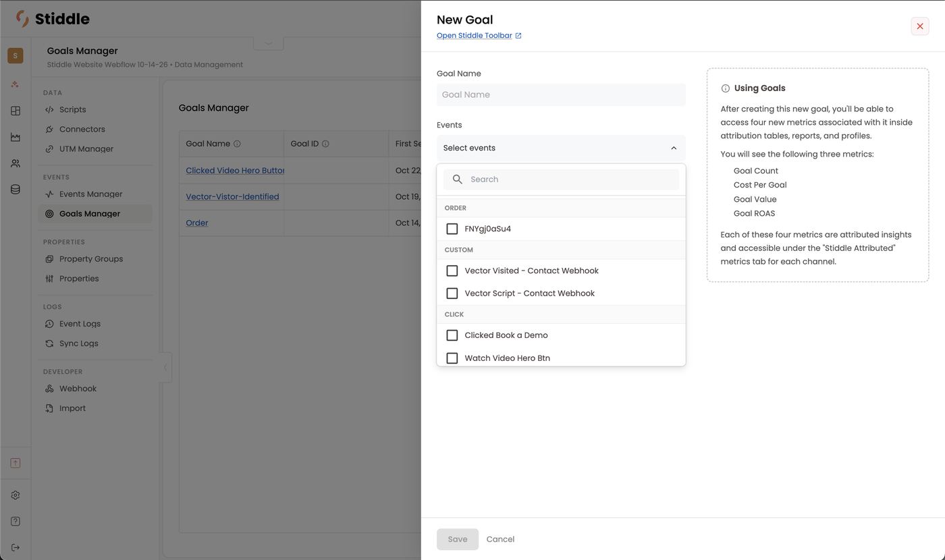This screenshot has width=945, height=560.
Task: Click the external link icon beside Open Stiddle Toolbar
Action: click(518, 36)
